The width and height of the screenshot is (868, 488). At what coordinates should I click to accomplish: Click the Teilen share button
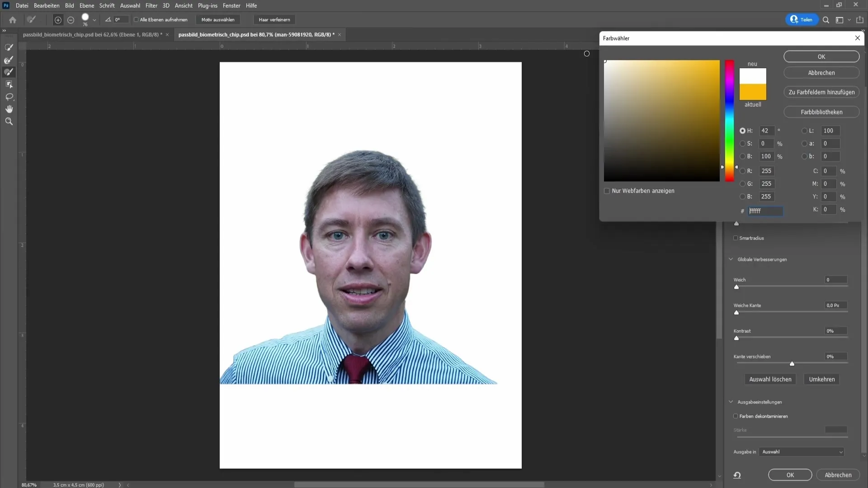[x=802, y=20]
